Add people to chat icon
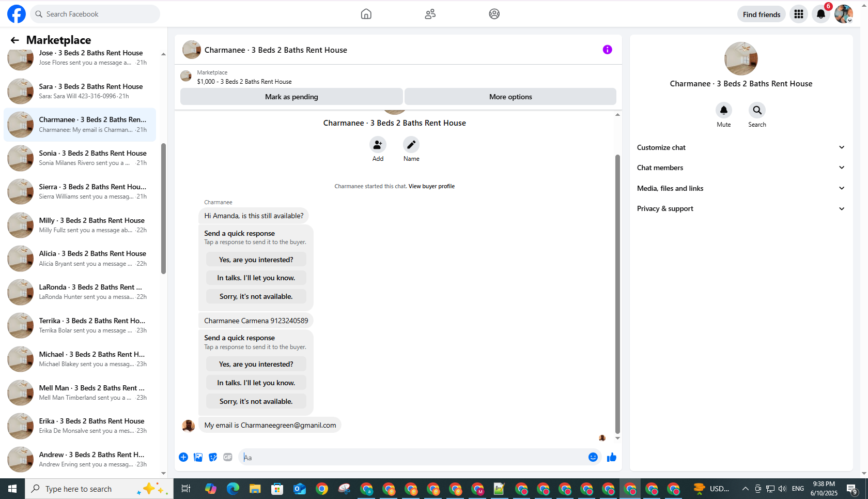This screenshot has height=499, width=868. pos(378,145)
